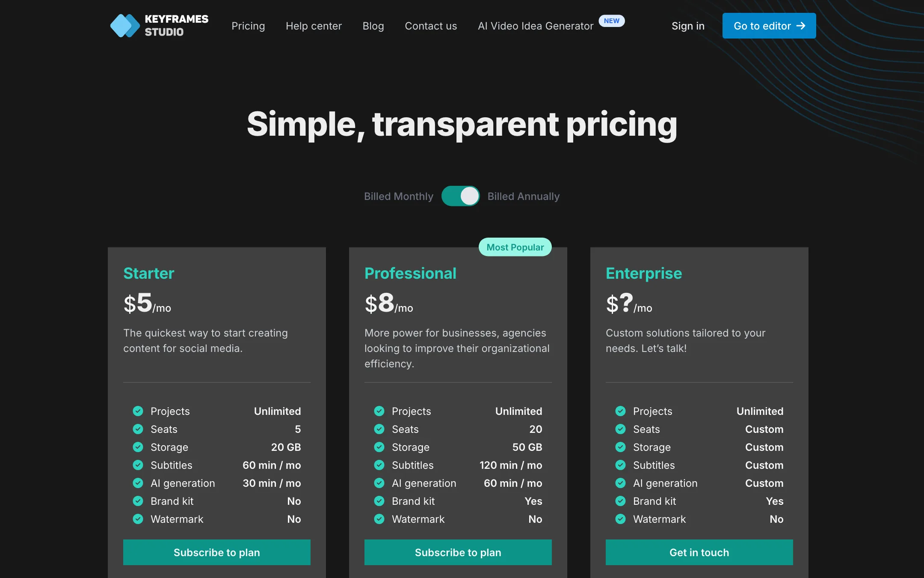Click the Professional plan title
Image resolution: width=924 pixels, height=578 pixels.
click(x=410, y=273)
